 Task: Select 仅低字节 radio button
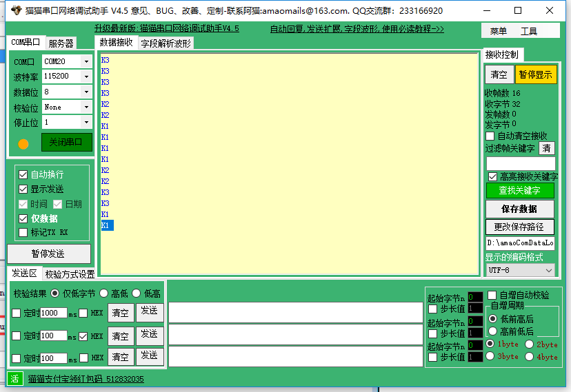point(55,293)
